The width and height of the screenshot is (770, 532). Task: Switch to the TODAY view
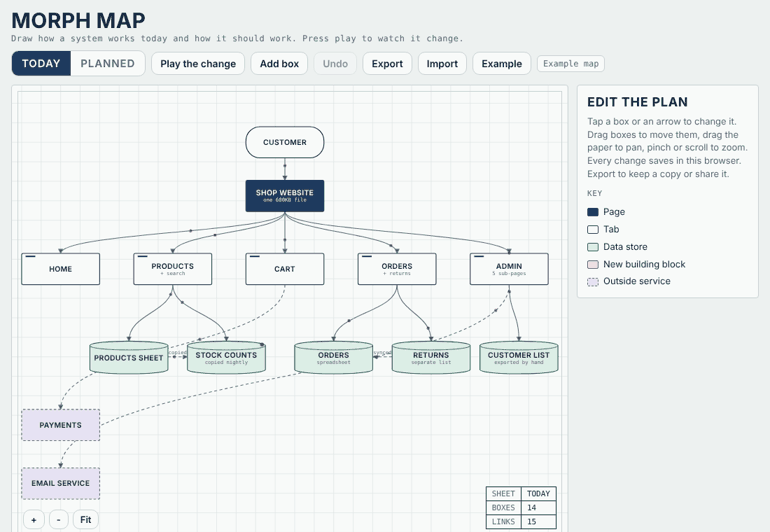point(41,63)
